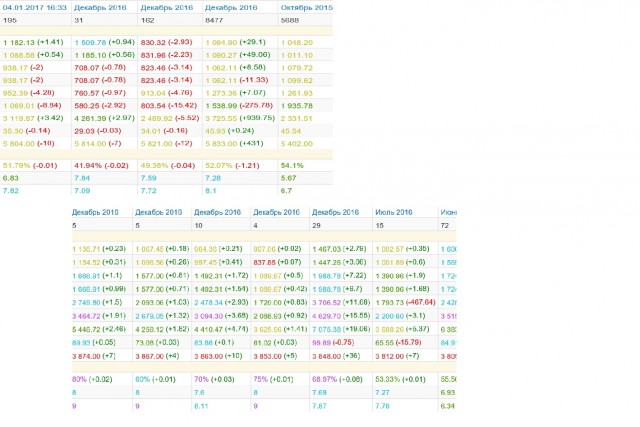
Task: Select the percentage cell 54.1%
Action: [x=292, y=165]
